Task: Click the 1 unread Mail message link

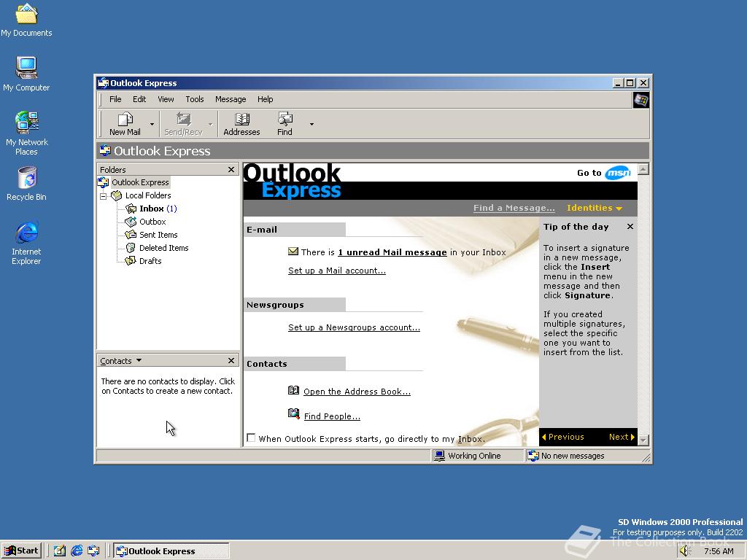Action: [392, 252]
